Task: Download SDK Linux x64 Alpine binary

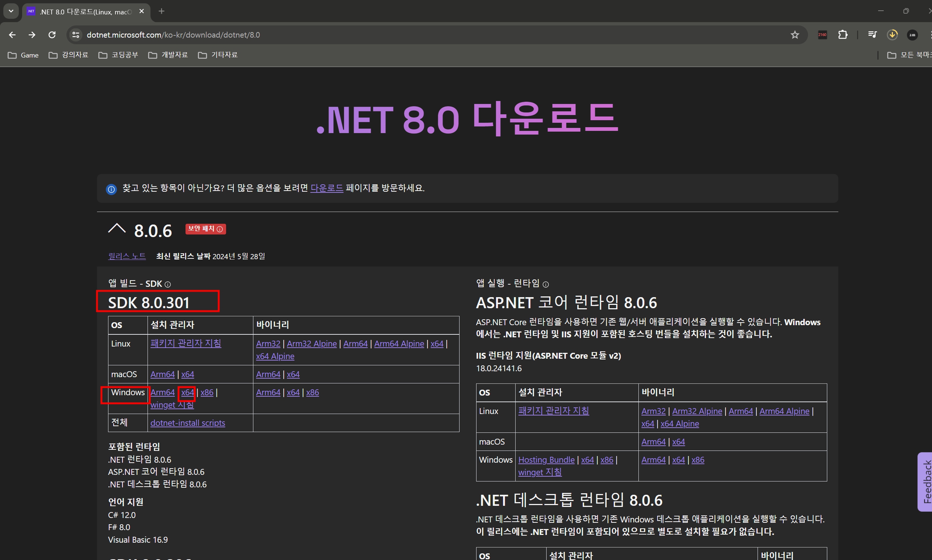Action: click(x=275, y=356)
